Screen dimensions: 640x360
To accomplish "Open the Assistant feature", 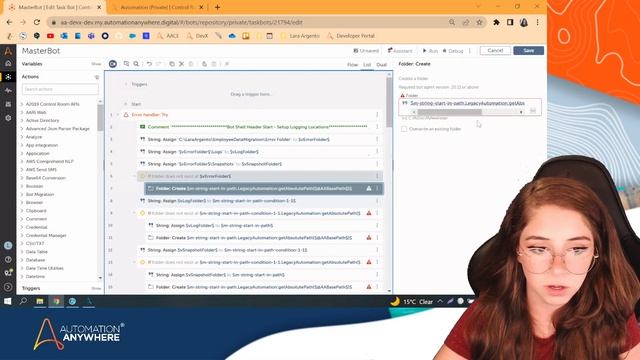I will point(400,51).
